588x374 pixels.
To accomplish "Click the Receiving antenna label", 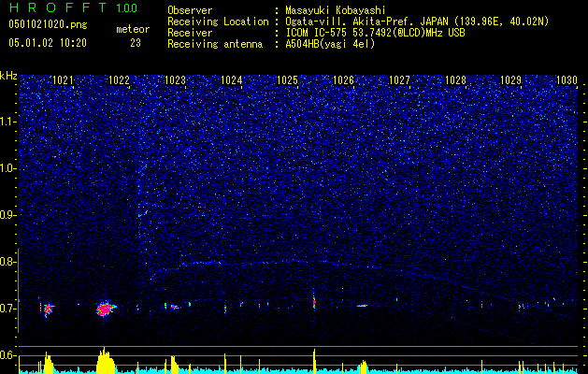I will coord(215,44).
